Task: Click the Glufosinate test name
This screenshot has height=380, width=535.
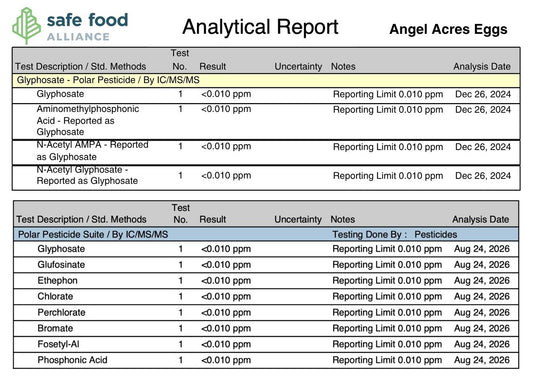Action: tap(61, 265)
